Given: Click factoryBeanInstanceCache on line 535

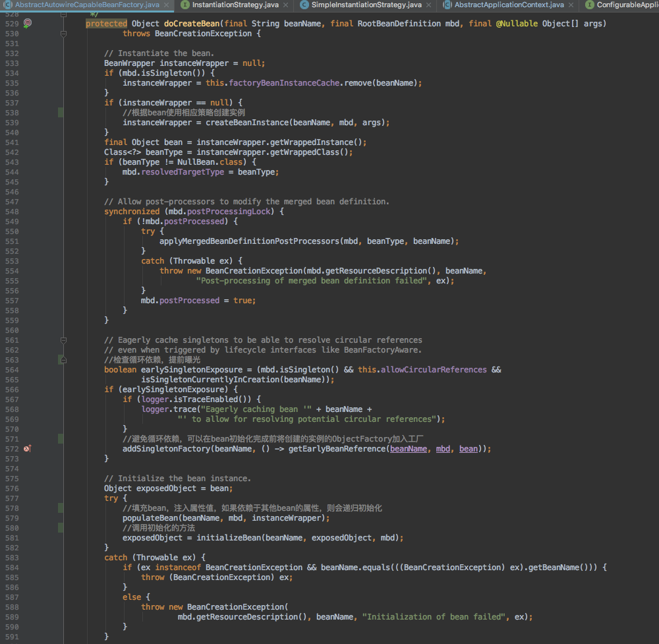Looking at the screenshot, I should (x=284, y=83).
